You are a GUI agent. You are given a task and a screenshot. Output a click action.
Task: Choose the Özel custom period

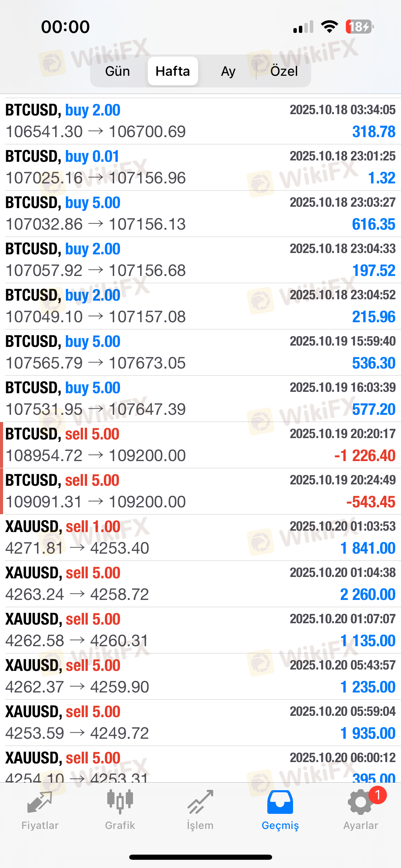[x=284, y=71]
